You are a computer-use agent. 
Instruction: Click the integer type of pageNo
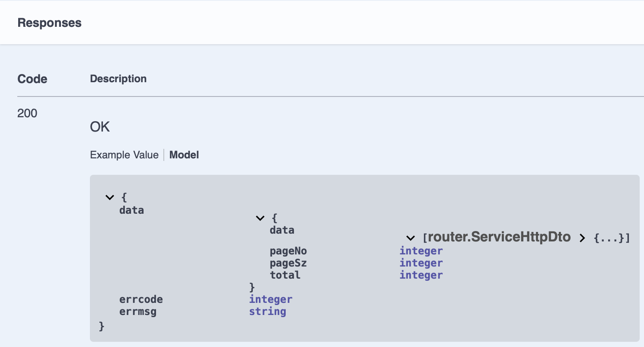421,251
